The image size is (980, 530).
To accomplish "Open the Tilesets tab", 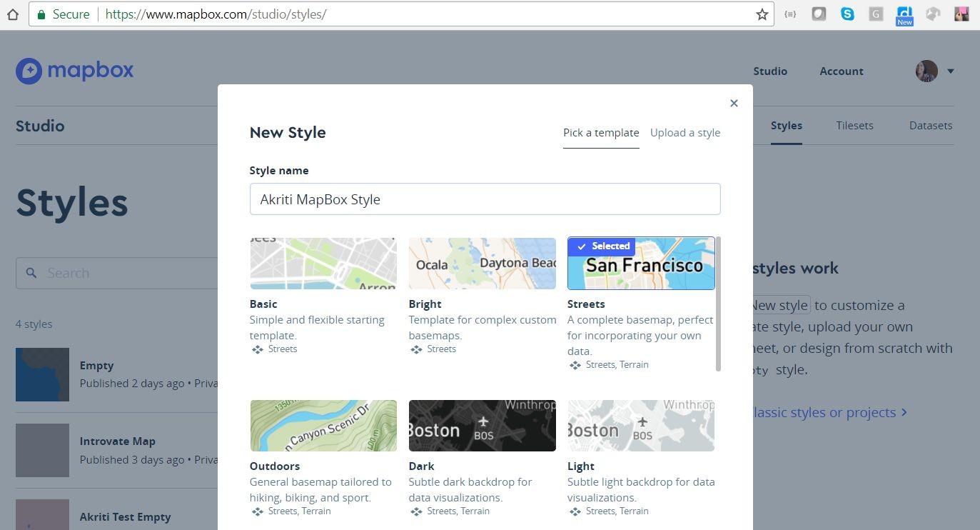I will pyautogui.click(x=854, y=126).
